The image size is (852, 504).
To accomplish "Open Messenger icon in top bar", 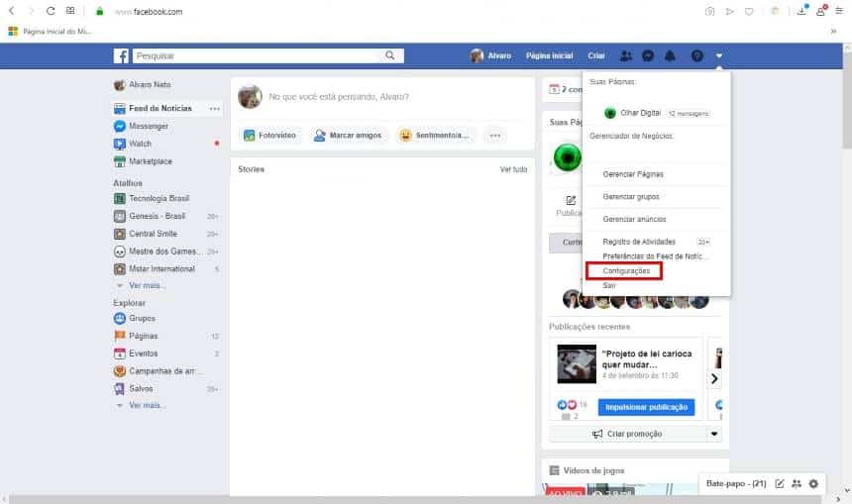I will pos(648,55).
